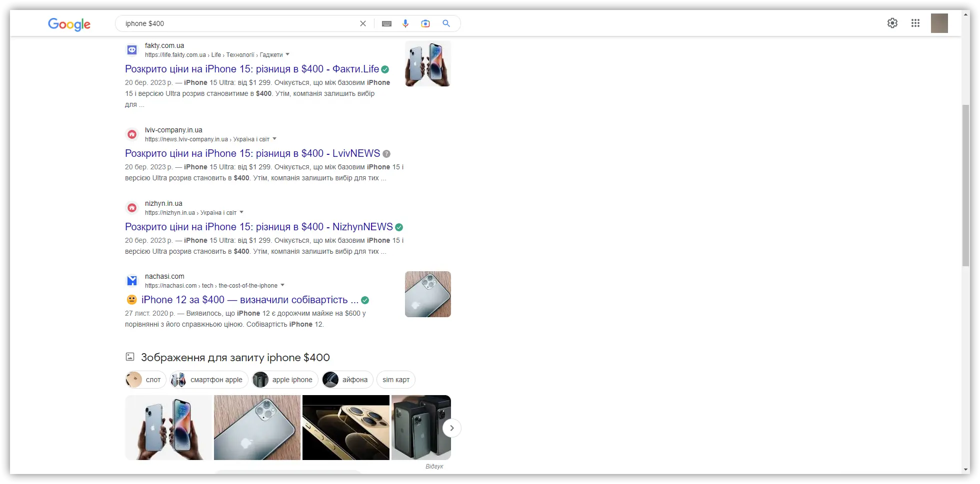Open the image of hands holding blue iPhones
Screen dimensions: 980x484
(x=168, y=428)
